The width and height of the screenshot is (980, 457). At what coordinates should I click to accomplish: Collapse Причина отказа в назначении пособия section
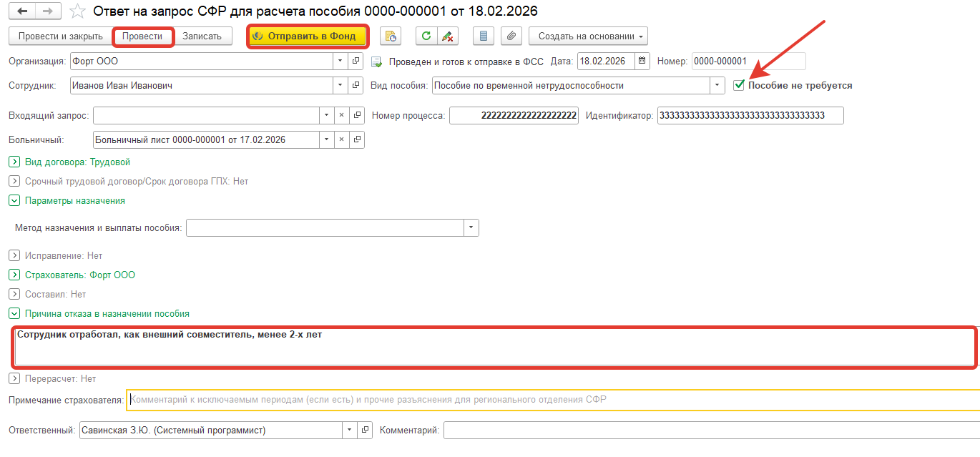14,313
